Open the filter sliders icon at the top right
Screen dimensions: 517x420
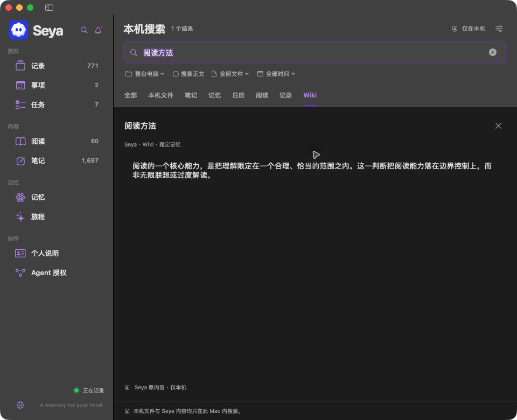pyautogui.click(x=499, y=29)
